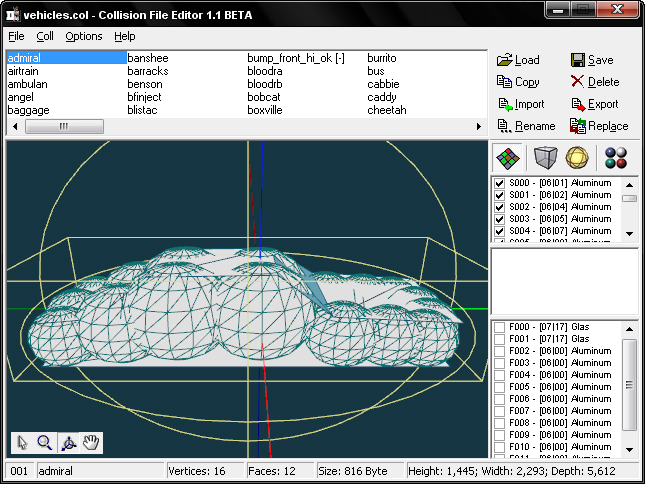Open the Coll menu
The image size is (645, 484).
pyautogui.click(x=45, y=36)
